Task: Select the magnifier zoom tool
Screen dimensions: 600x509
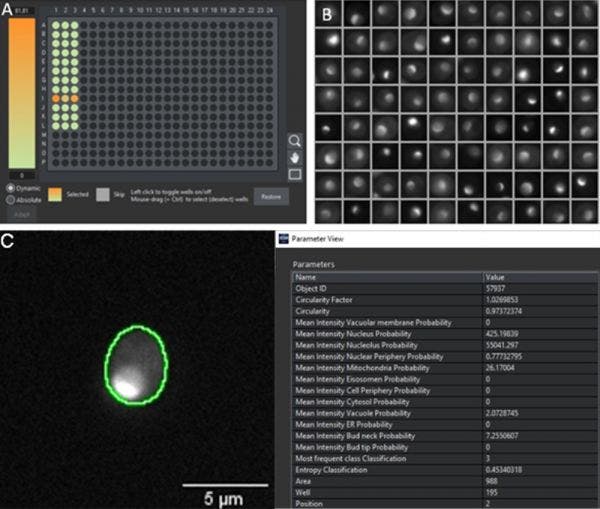Action: point(296,142)
